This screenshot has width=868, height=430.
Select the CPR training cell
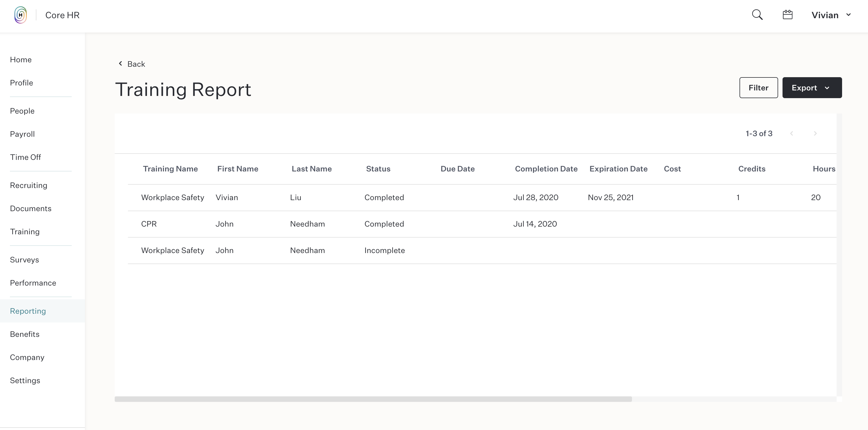tap(149, 224)
